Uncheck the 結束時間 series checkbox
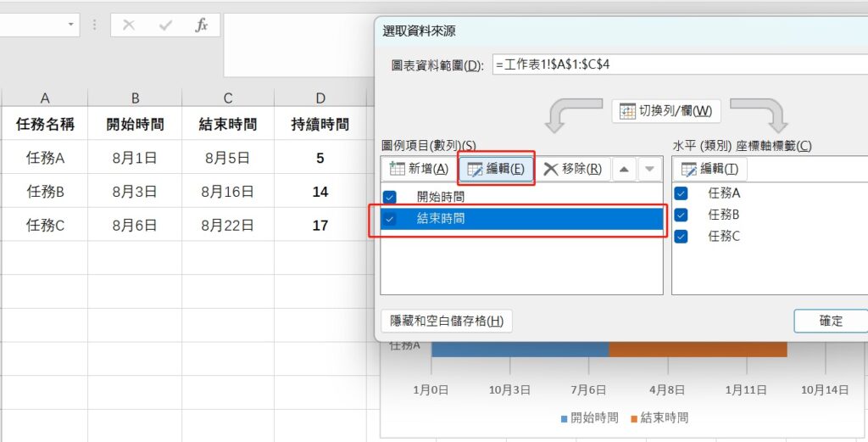The width and height of the screenshot is (868, 442). pyautogui.click(x=390, y=219)
